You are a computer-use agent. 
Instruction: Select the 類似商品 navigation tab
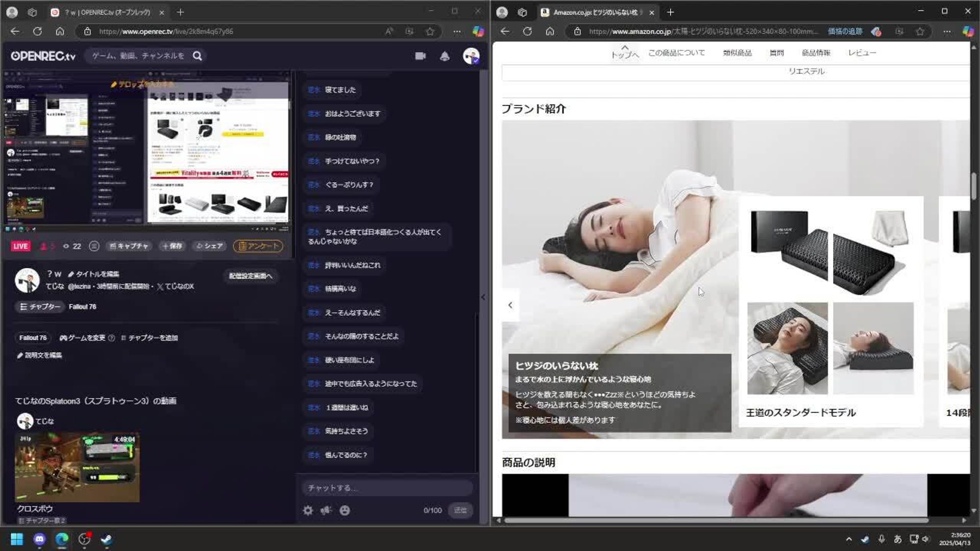coord(737,53)
